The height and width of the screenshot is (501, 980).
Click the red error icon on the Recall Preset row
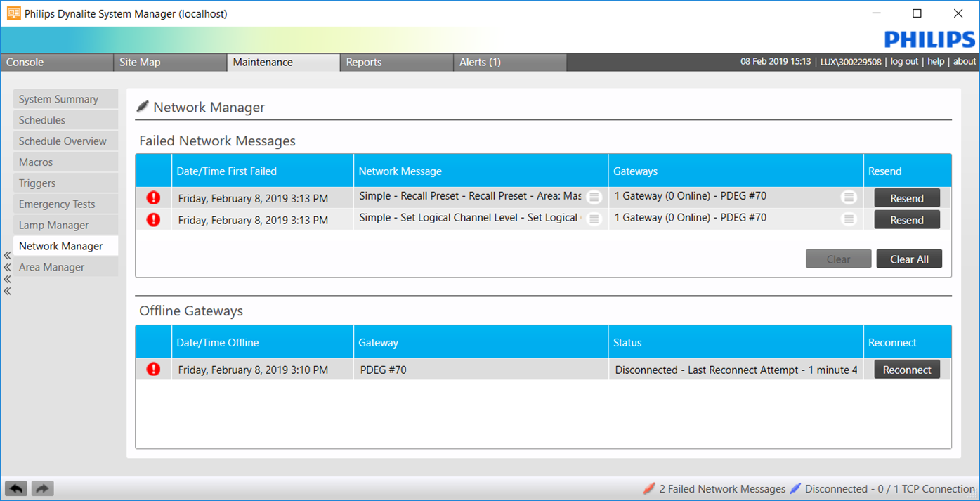152,197
